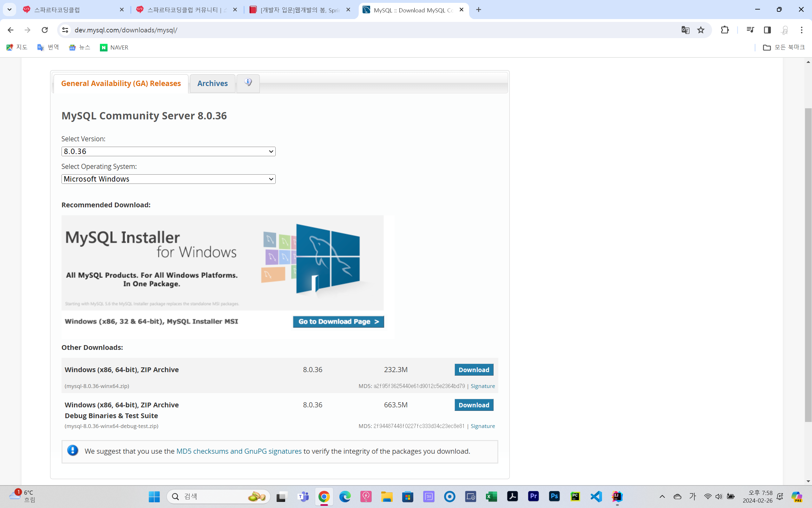Screen dimensions: 812x508
Task: Click the taskbar 검색 search box
Action: click(219, 496)
